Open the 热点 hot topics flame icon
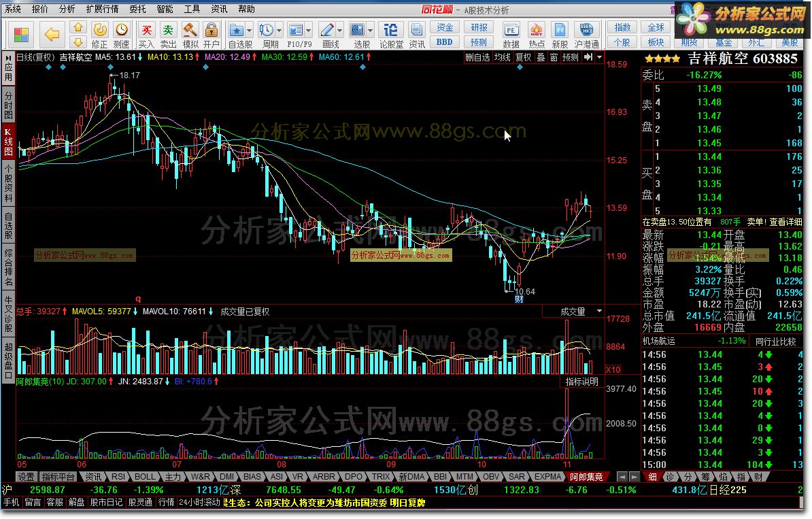 pyautogui.click(x=537, y=35)
